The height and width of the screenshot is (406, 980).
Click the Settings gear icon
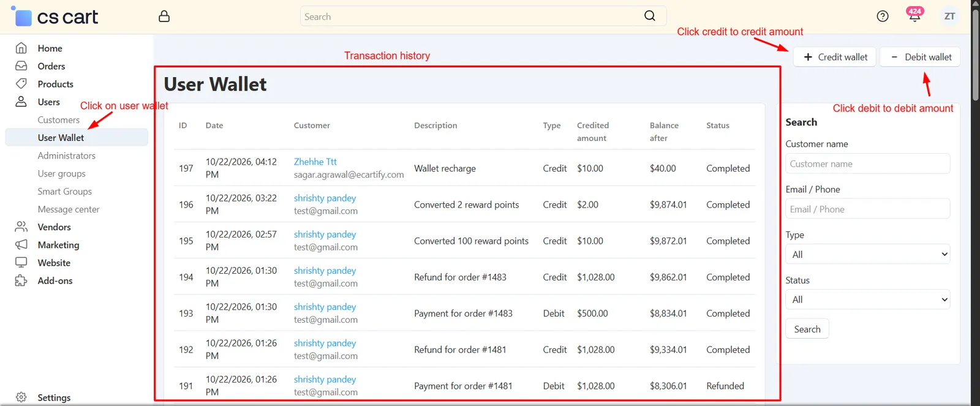(x=21, y=397)
